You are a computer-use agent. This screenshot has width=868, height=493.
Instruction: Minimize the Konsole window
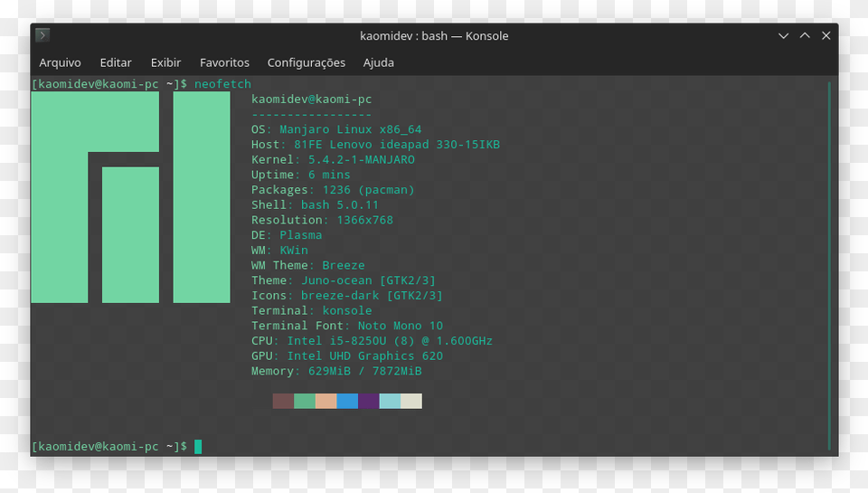click(x=783, y=35)
